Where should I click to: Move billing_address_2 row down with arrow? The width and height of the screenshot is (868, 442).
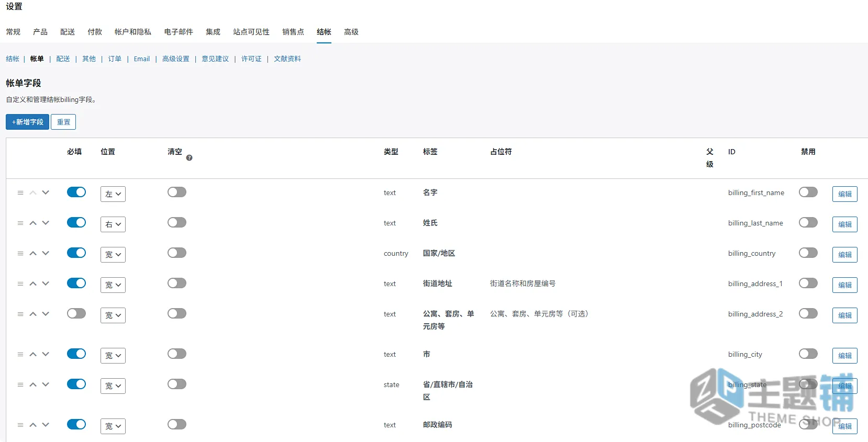point(46,314)
